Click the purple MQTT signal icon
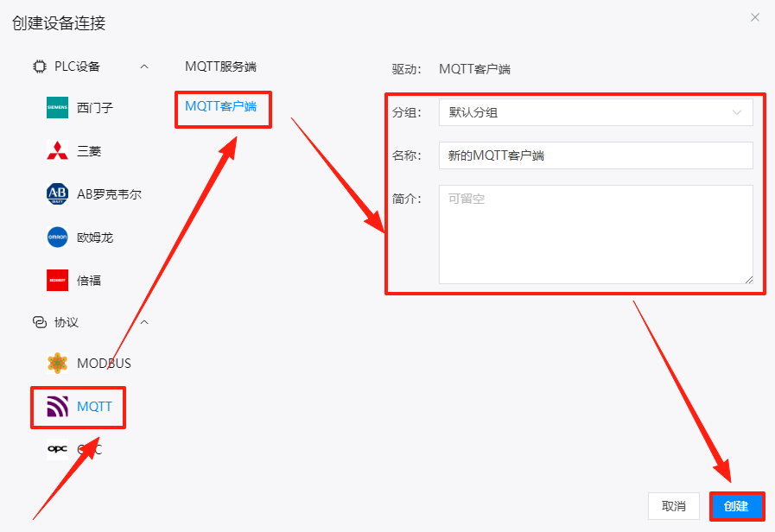 pyautogui.click(x=57, y=407)
